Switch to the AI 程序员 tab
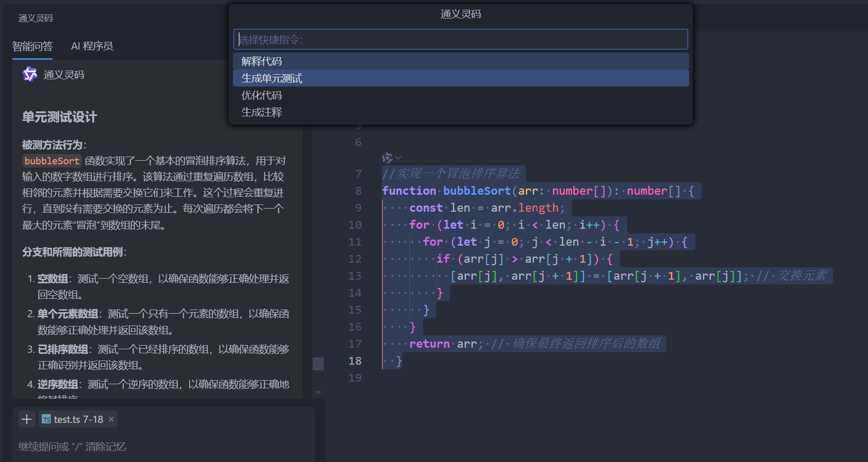 (92, 46)
